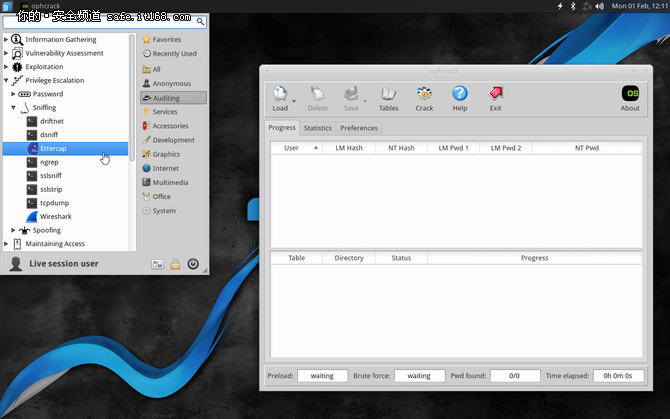Launch Wireshark from the Sniffing list
Screen dimensions: 670x419
click(55, 216)
